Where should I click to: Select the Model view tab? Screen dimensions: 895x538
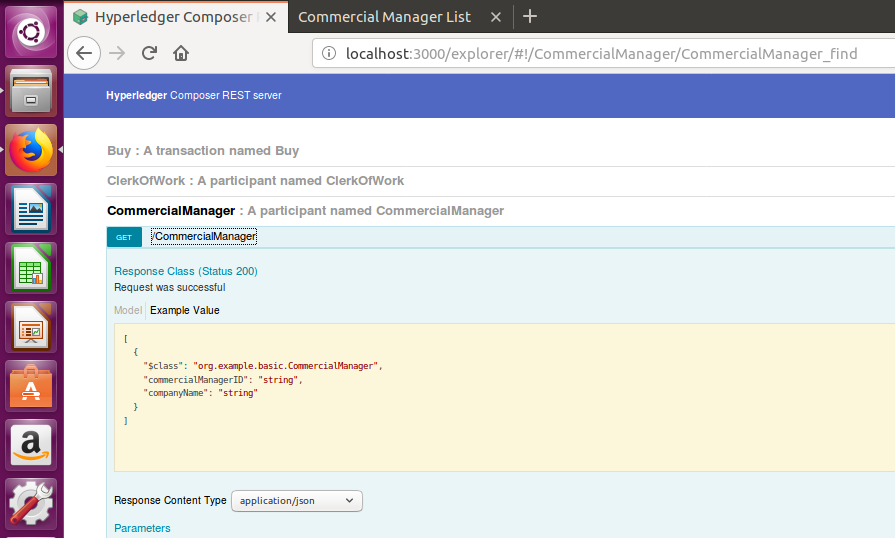coord(128,310)
